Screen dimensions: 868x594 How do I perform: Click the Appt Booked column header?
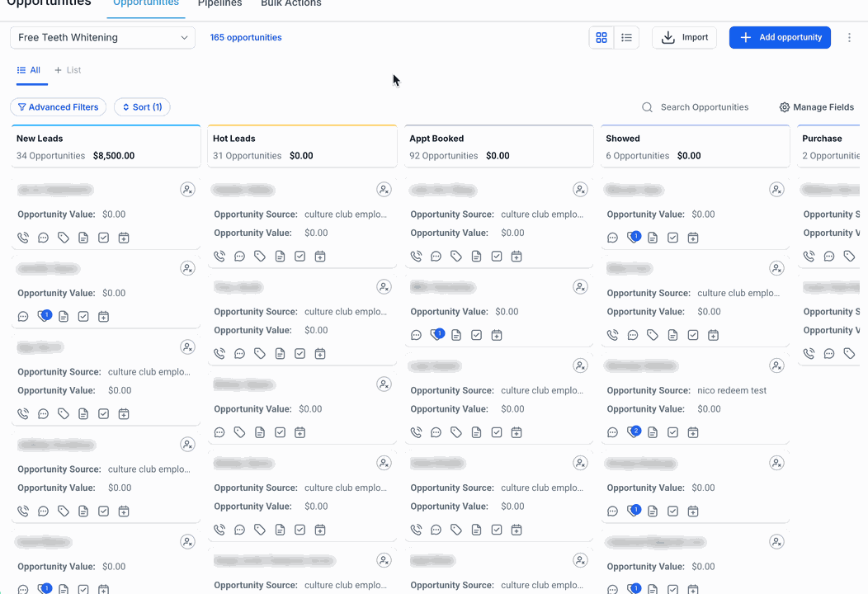[x=498, y=147]
